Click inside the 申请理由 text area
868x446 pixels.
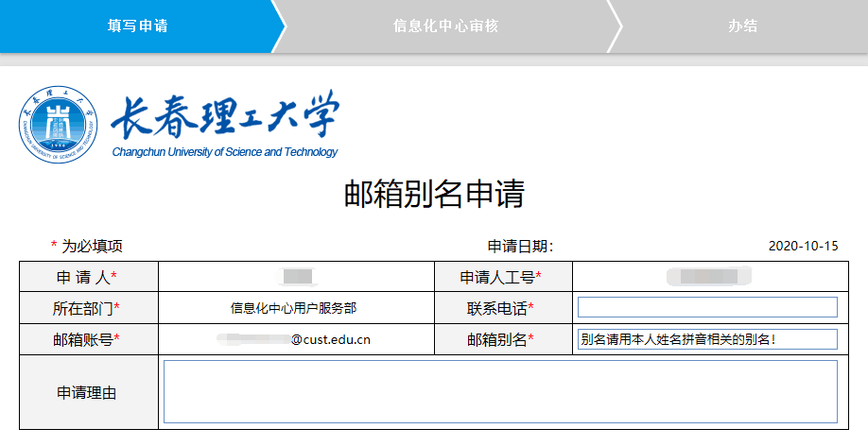coord(500,391)
